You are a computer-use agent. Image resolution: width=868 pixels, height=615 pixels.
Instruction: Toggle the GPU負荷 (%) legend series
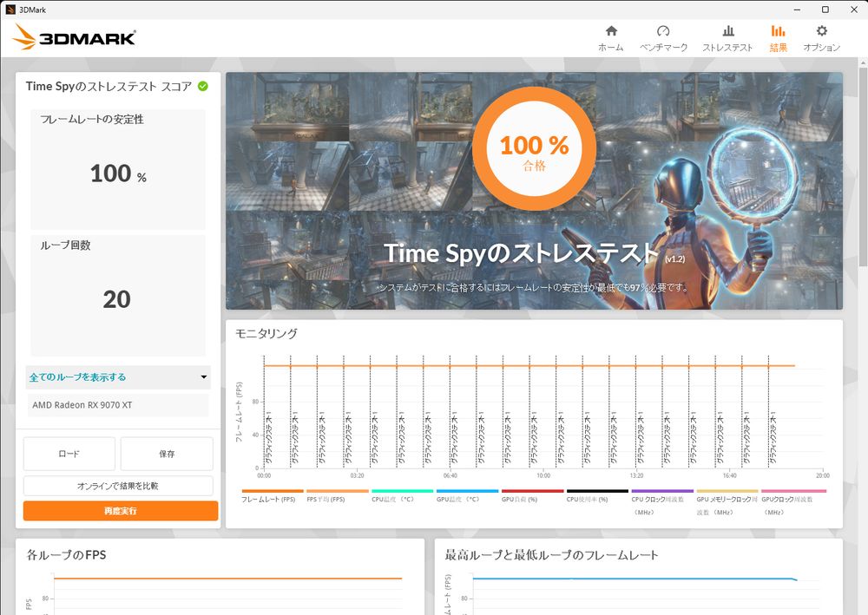pyautogui.click(x=533, y=495)
